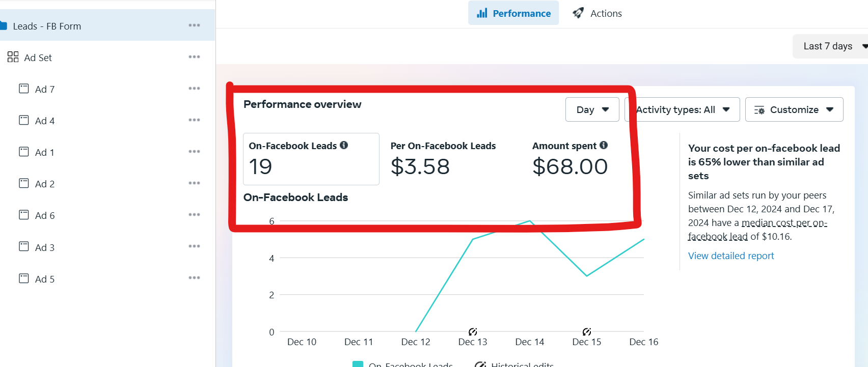Switch to the Performance tab

(x=513, y=13)
